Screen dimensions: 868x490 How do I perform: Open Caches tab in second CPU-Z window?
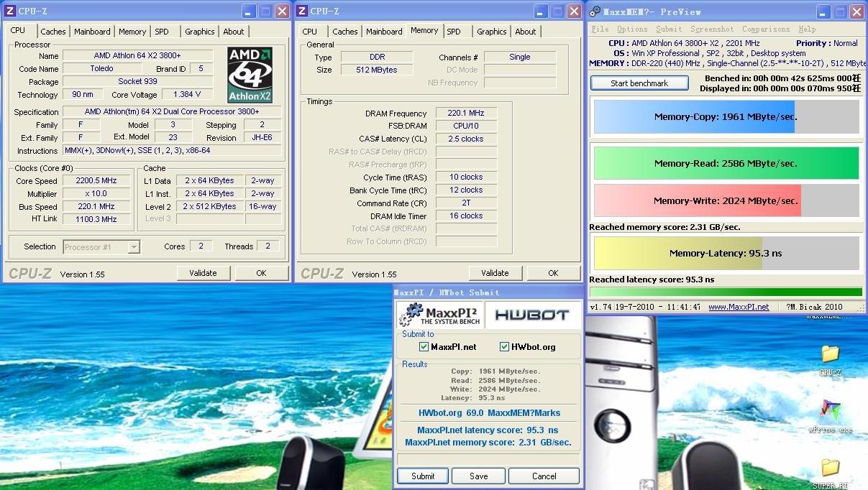[x=345, y=32]
